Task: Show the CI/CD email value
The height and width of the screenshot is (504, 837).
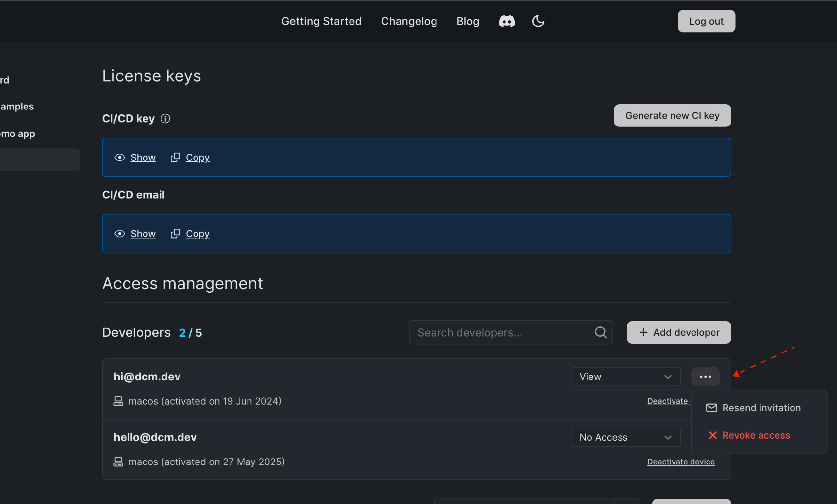Action: click(x=143, y=234)
